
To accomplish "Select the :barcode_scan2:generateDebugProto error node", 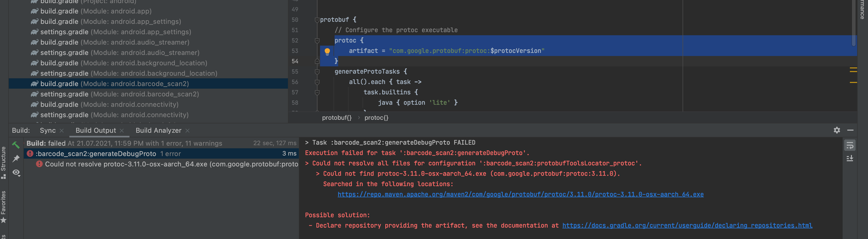I will tap(161, 154).
